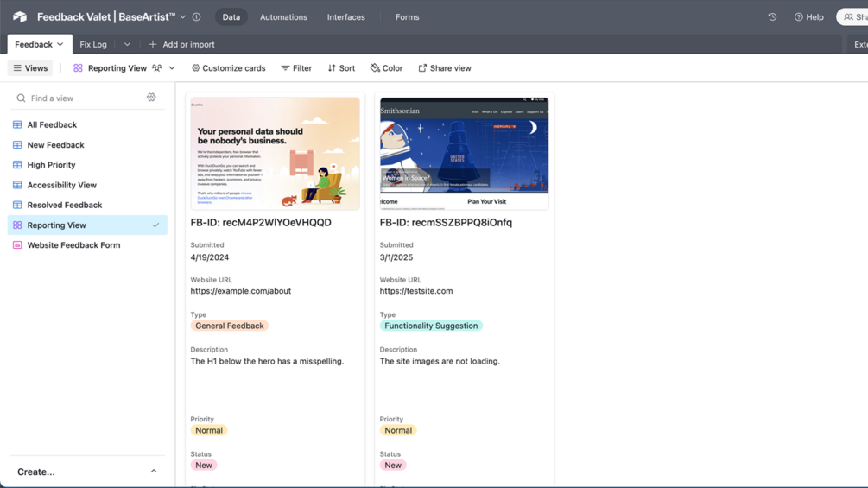
Task: Click the Create... label in sidebar
Action: click(36, 472)
